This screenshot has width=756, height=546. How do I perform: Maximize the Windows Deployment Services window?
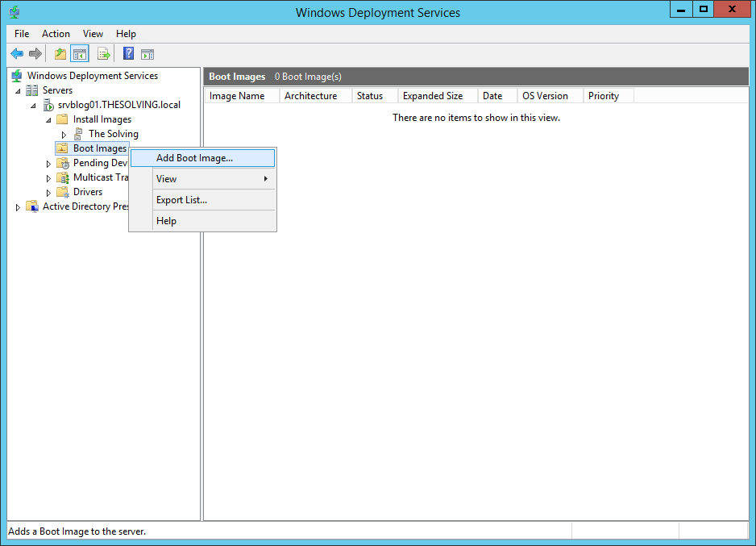tap(704, 9)
